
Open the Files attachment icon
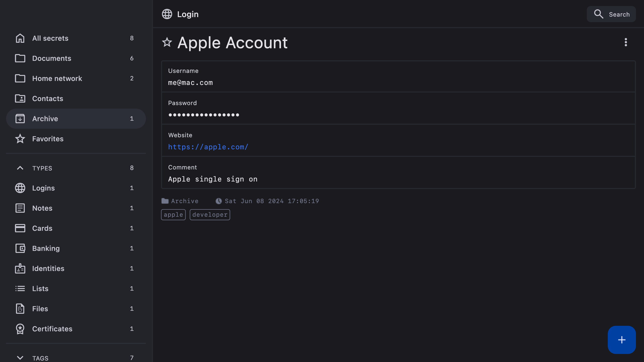(x=20, y=309)
